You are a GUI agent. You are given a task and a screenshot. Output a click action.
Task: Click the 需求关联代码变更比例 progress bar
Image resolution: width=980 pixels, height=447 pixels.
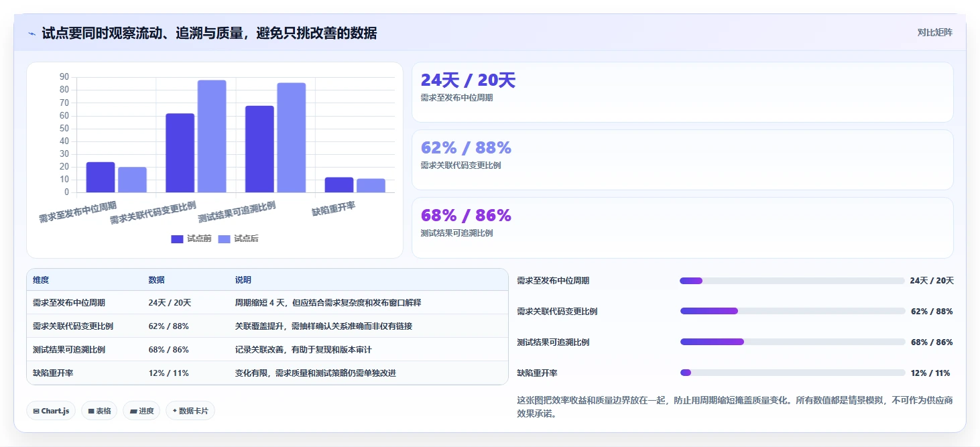792,311
